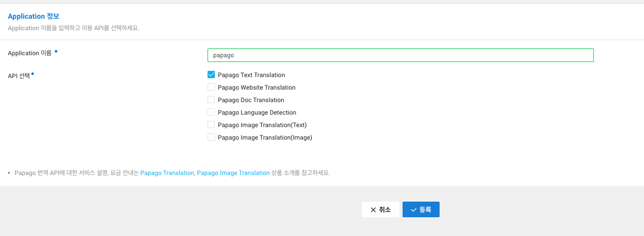Click the 취소 cancel button

(381, 209)
